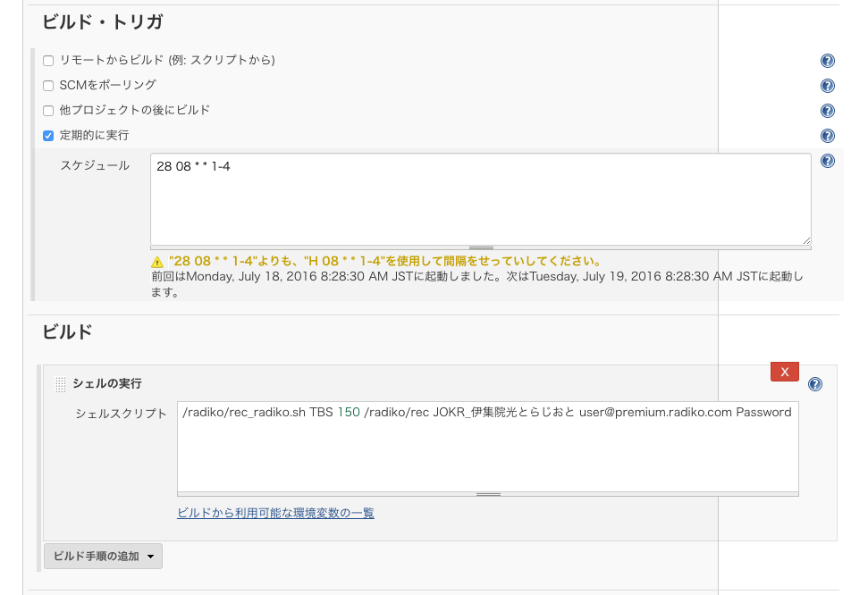
Task: Grab the resize bar under スケジュール field
Action: pos(481,248)
